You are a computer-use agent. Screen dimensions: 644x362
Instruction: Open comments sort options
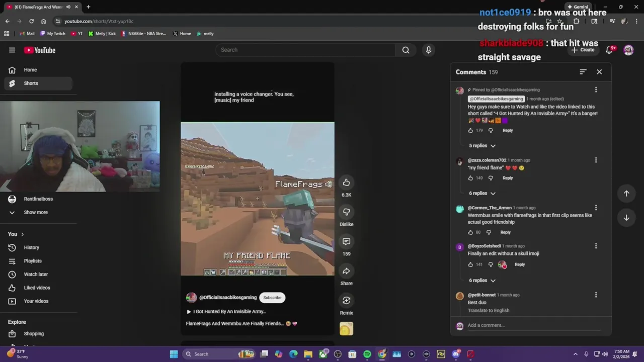pos(583,72)
